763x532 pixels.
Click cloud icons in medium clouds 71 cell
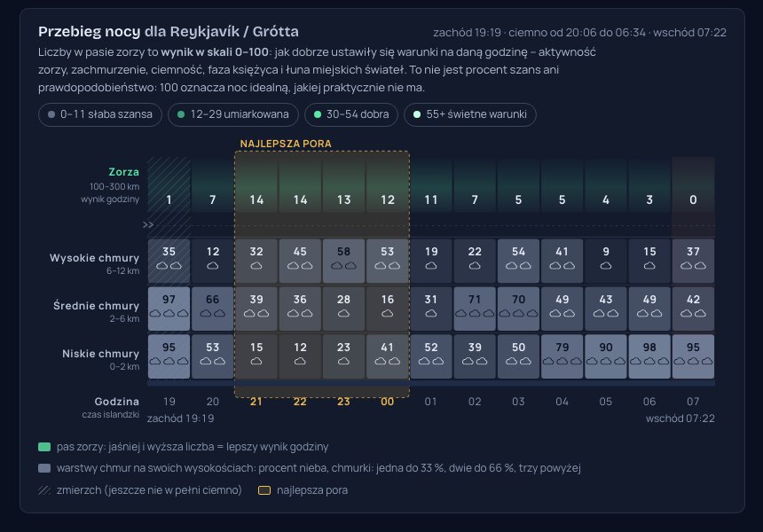pos(475,314)
